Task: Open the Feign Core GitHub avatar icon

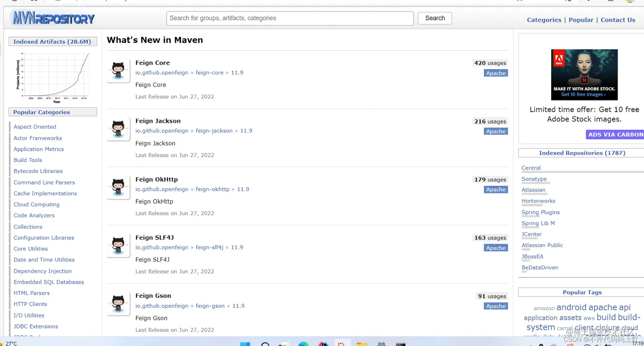Action: click(118, 71)
